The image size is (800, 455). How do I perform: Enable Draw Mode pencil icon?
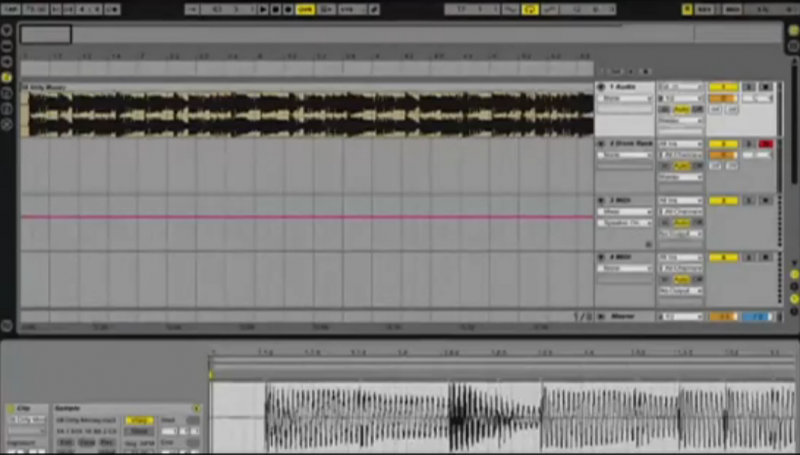pos(374,9)
